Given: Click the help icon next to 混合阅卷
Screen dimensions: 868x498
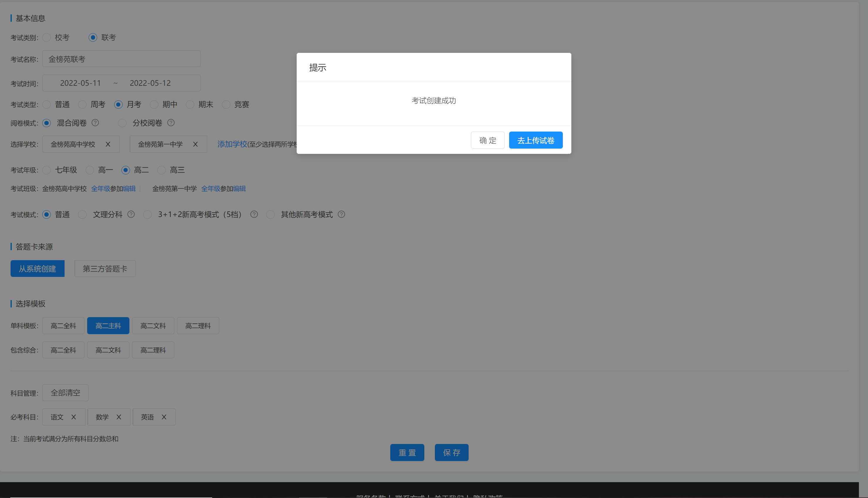Looking at the screenshot, I should pos(95,123).
